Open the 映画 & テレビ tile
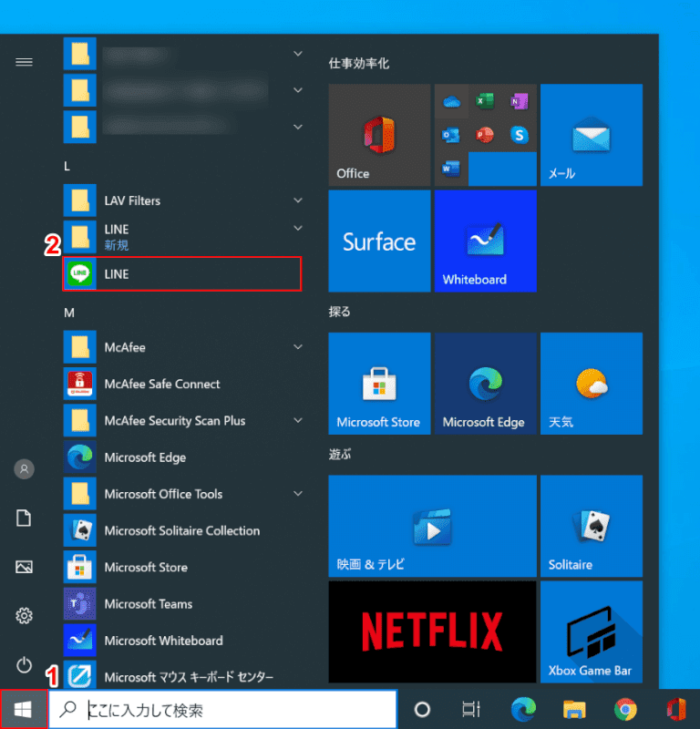The height and width of the screenshot is (729, 700). [x=433, y=526]
